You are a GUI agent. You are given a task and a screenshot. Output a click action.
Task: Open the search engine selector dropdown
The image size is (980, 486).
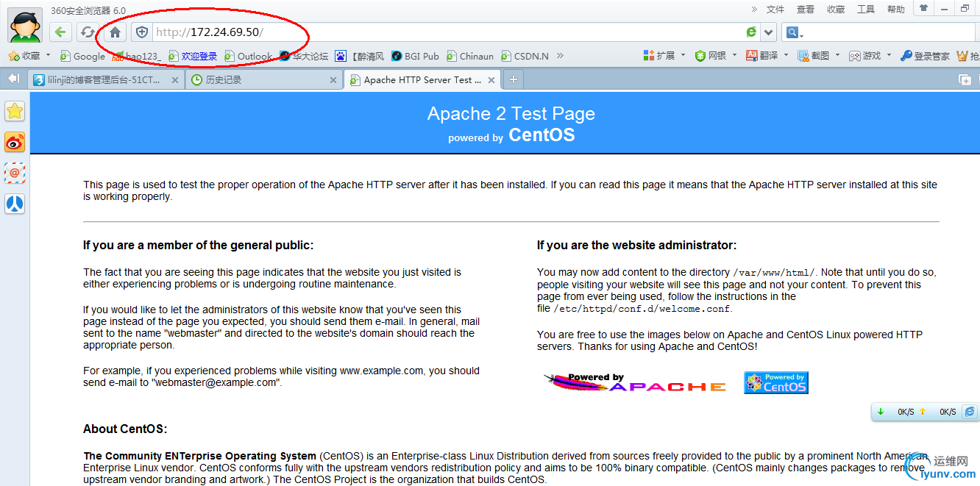coord(794,32)
